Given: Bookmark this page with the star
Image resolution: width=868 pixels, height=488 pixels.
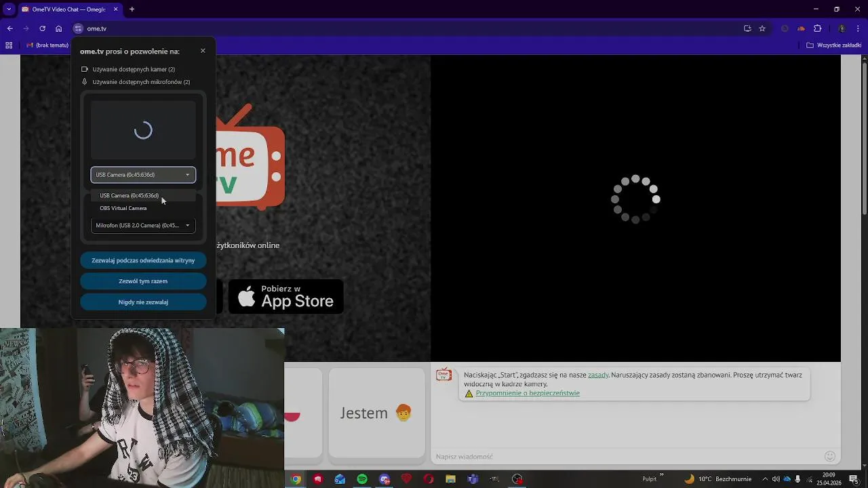Looking at the screenshot, I should pyautogui.click(x=762, y=28).
